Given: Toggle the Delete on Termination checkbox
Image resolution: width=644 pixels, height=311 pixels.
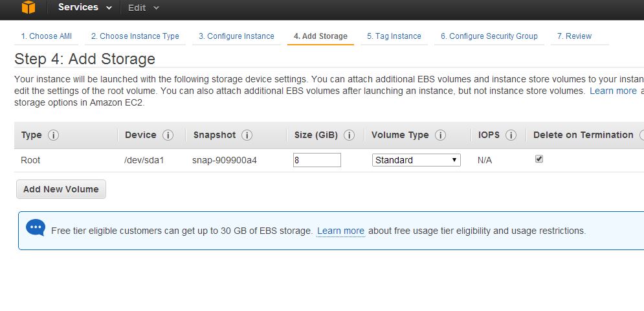Looking at the screenshot, I should click(539, 159).
